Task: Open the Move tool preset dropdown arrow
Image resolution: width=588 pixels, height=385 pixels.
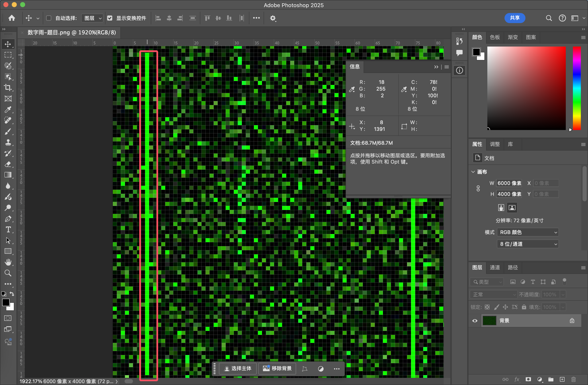Action: [38, 18]
